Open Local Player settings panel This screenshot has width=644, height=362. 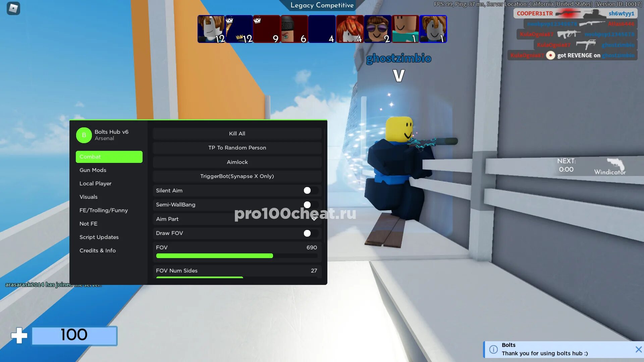95,183
